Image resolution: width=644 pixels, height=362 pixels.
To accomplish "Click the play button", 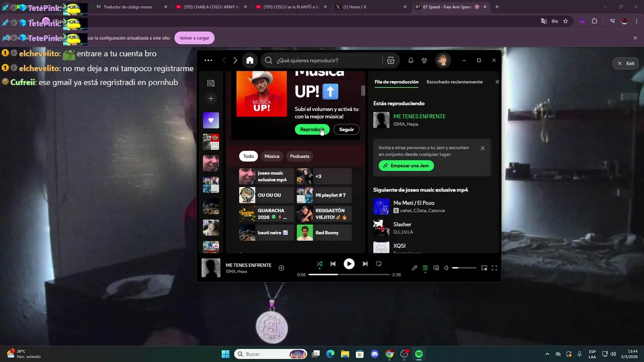I will click(x=349, y=264).
